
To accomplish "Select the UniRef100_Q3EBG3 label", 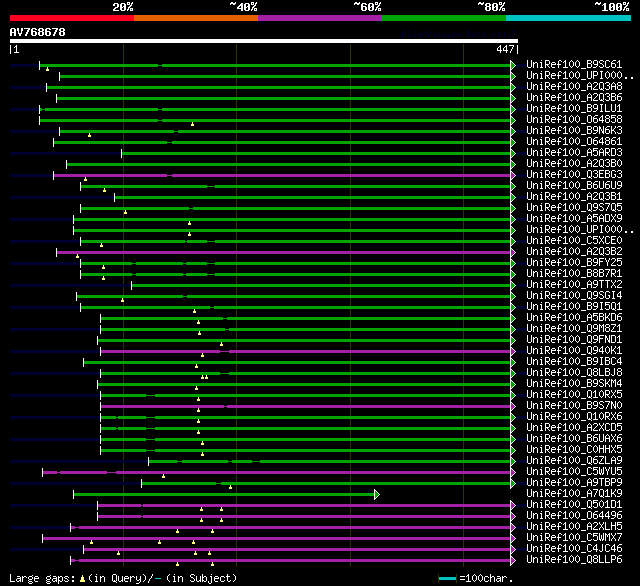I will tap(574, 175).
